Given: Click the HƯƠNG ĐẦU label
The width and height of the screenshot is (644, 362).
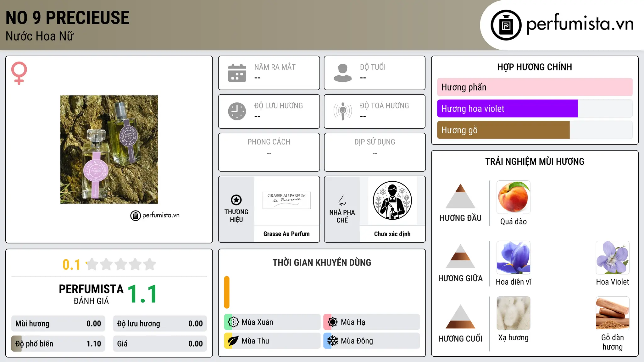Looking at the screenshot, I should pyautogui.click(x=460, y=218).
